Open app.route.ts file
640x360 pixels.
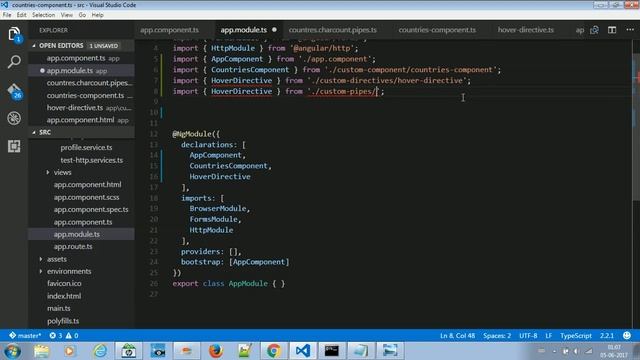[x=73, y=247]
